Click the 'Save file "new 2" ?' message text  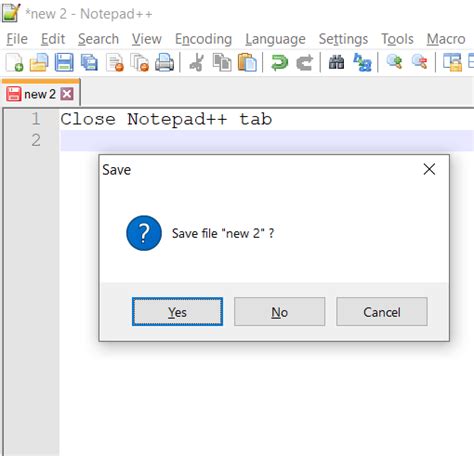[x=223, y=233]
